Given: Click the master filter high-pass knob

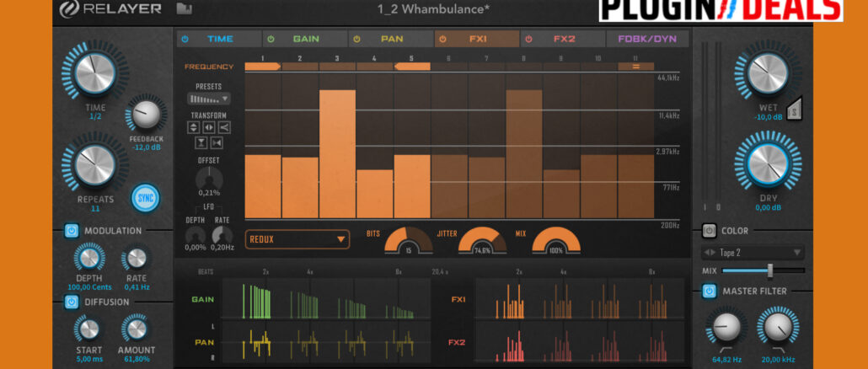Looking at the screenshot, I should (x=726, y=326).
